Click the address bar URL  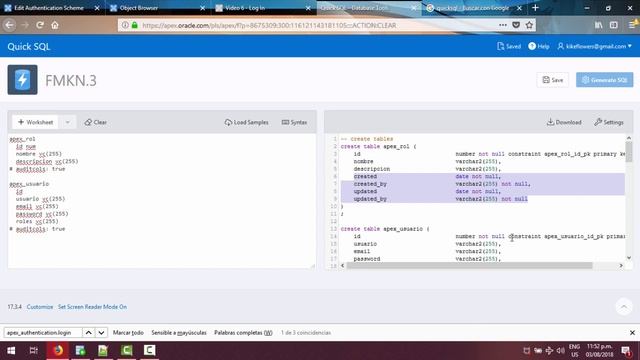(x=269, y=25)
